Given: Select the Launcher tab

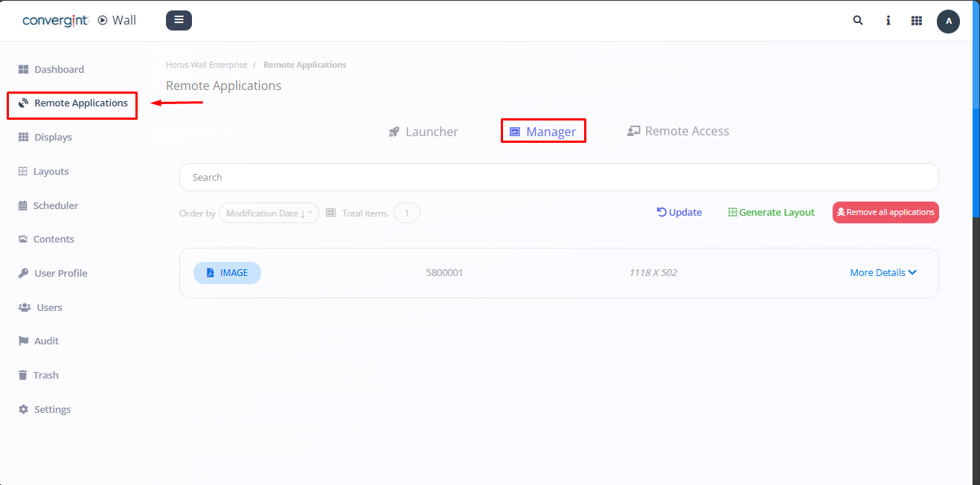Looking at the screenshot, I should [423, 132].
